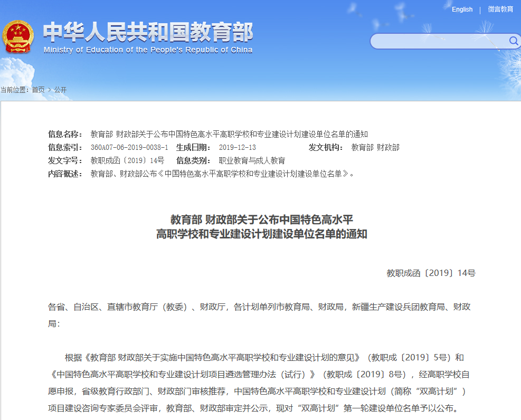
Task: Click the breadcrumb arrow between 首页 and 公开
Action: [x=49, y=90]
